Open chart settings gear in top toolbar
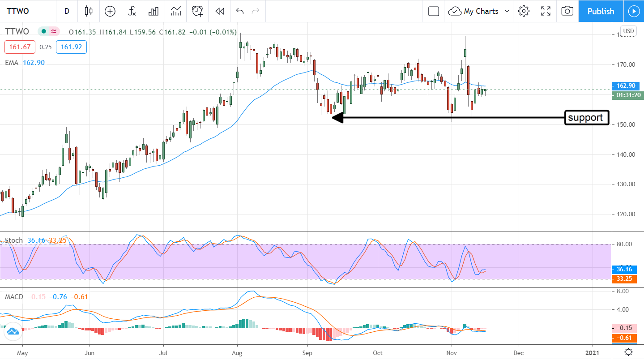 click(524, 11)
